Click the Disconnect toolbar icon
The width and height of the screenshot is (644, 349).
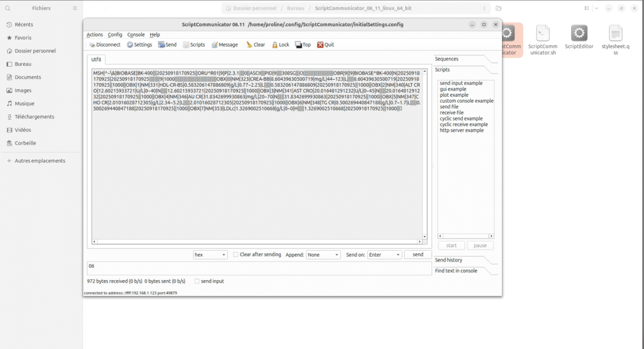[105, 45]
